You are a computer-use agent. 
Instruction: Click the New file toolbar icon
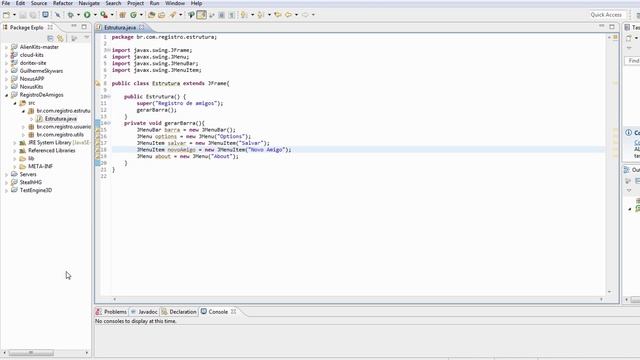tap(7, 15)
